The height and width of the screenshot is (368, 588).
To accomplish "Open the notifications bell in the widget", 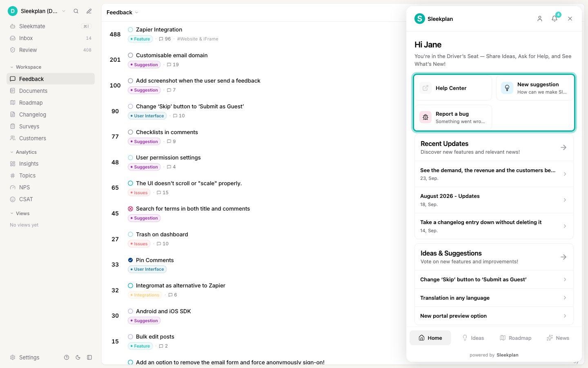I will pyautogui.click(x=555, y=19).
